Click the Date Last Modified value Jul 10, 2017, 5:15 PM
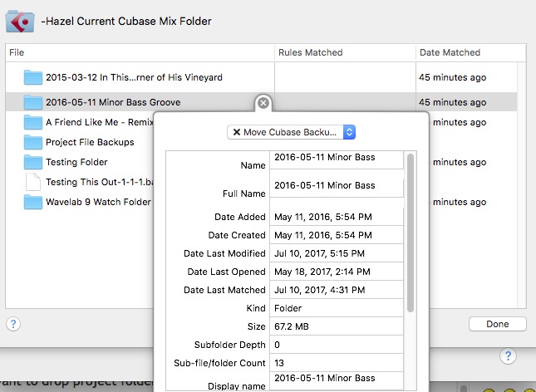The image size is (536, 392). [337, 253]
